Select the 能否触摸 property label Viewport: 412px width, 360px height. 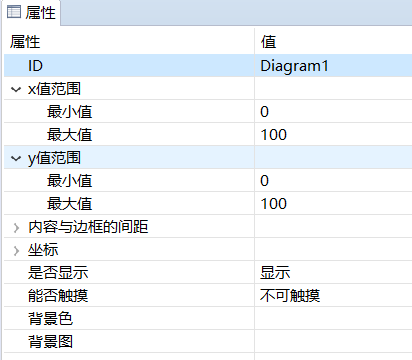pos(58,296)
